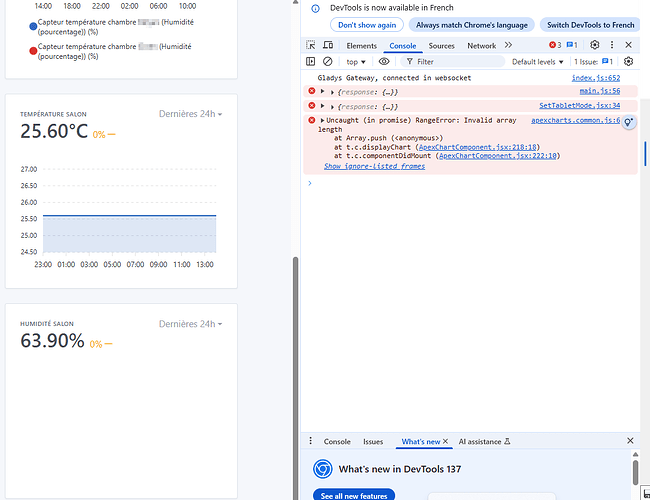Viewport: 650px width, 500px height.
Task: Switch to the Network tab
Action: coord(481,45)
